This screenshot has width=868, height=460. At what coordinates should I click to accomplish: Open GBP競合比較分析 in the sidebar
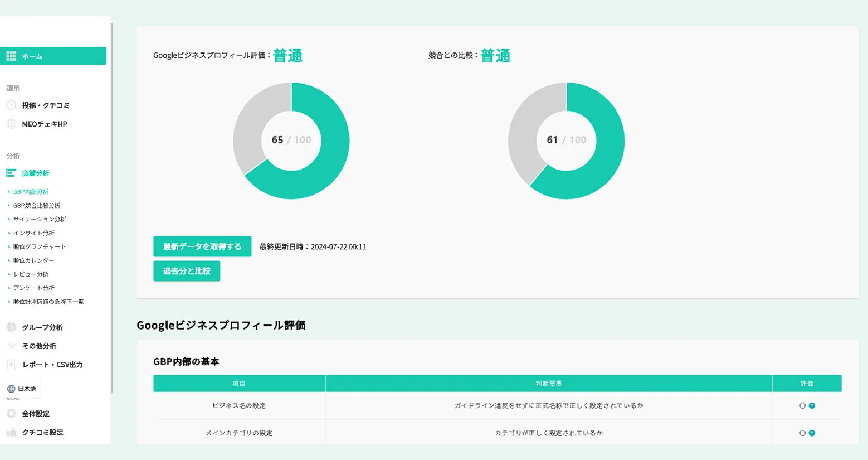(37, 206)
